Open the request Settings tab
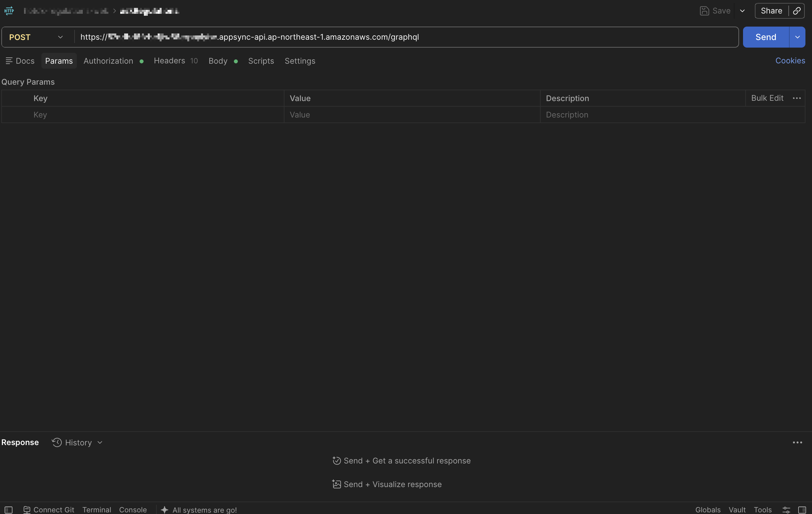Image resolution: width=812 pixels, height=514 pixels. pyautogui.click(x=300, y=61)
